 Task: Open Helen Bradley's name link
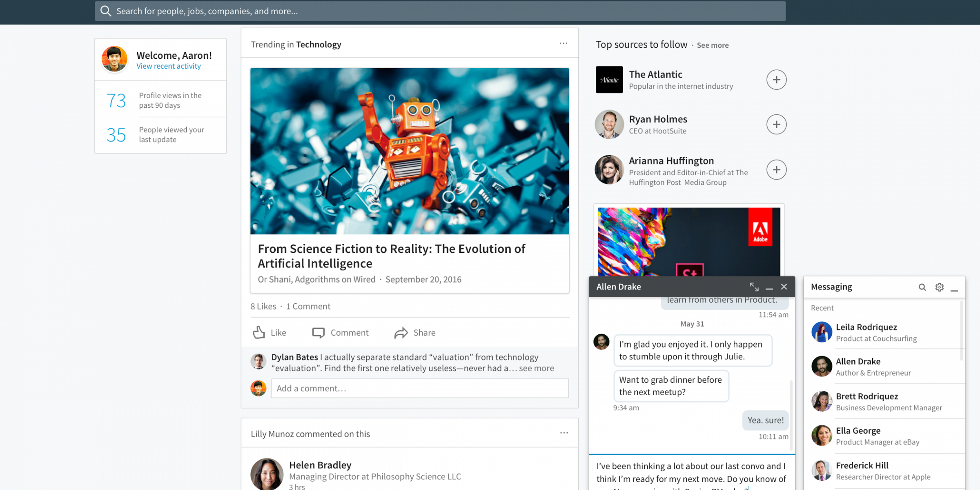coord(320,465)
